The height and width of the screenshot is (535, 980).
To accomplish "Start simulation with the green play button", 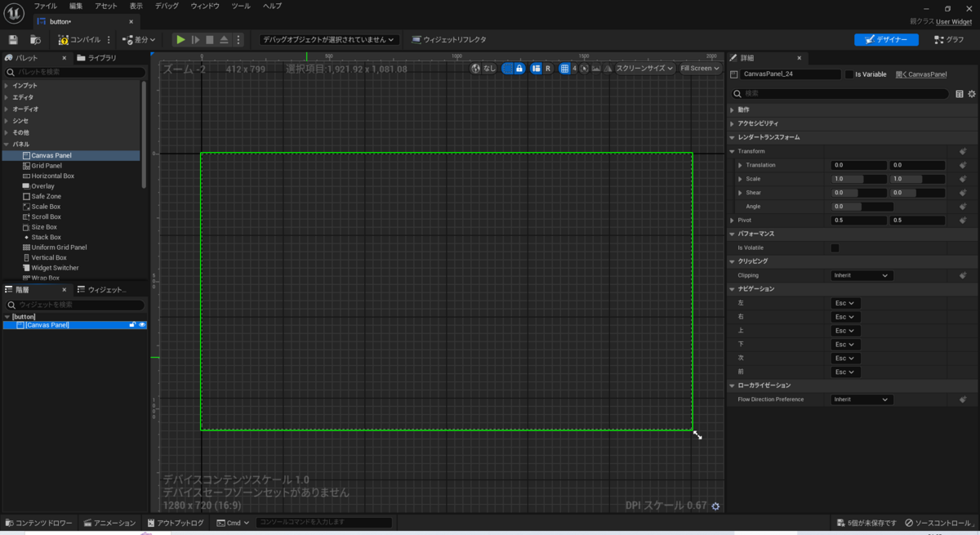I will [x=180, y=39].
